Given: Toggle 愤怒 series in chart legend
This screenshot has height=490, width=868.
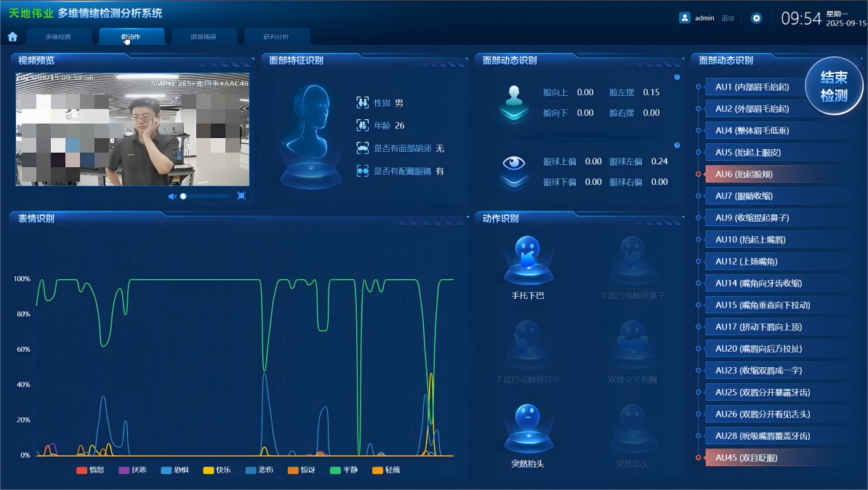Looking at the screenshot, I should point(90,470).
